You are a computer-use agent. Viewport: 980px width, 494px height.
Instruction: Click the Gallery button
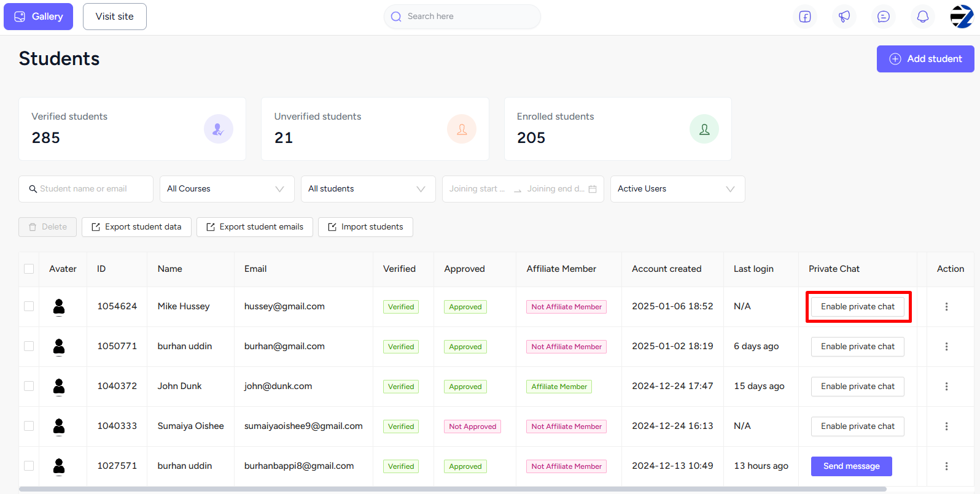pyautogui.click(x=38, y=17)
